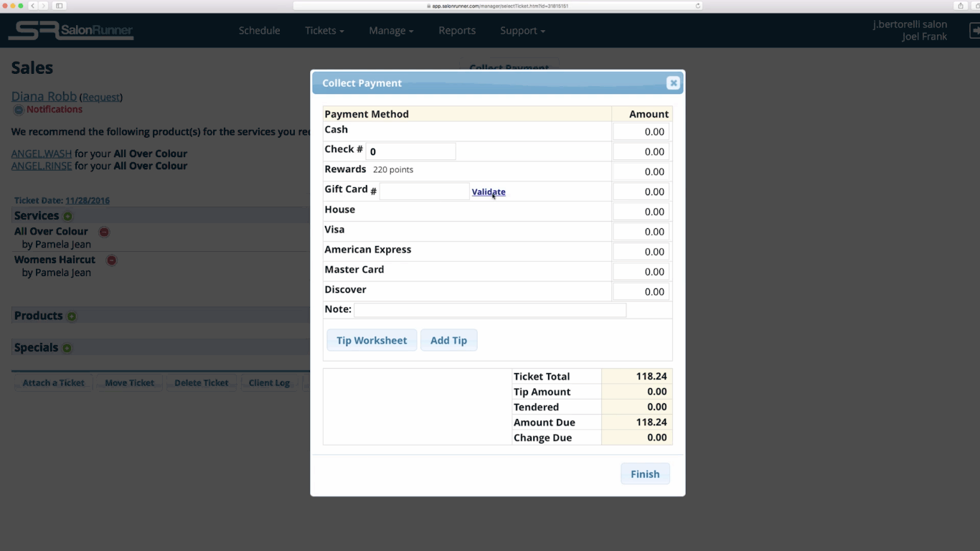Remove the All Over Colour service
The width and height of the screenshot is (980, 551).
pyautogui.click(x=103, y=232)
